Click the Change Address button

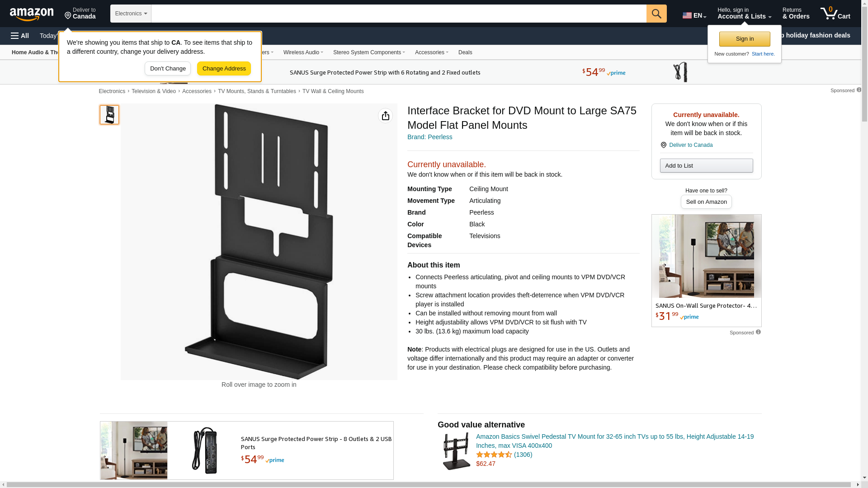click(224, 69)
